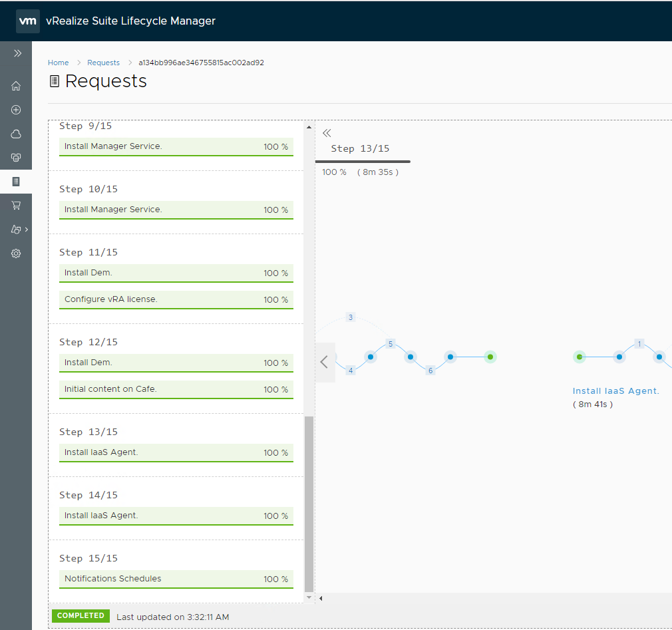The width and height of the screenshot is (672, 630).
Task: Click the Install IaaS Agent workflow label
Action: point(615,391)
